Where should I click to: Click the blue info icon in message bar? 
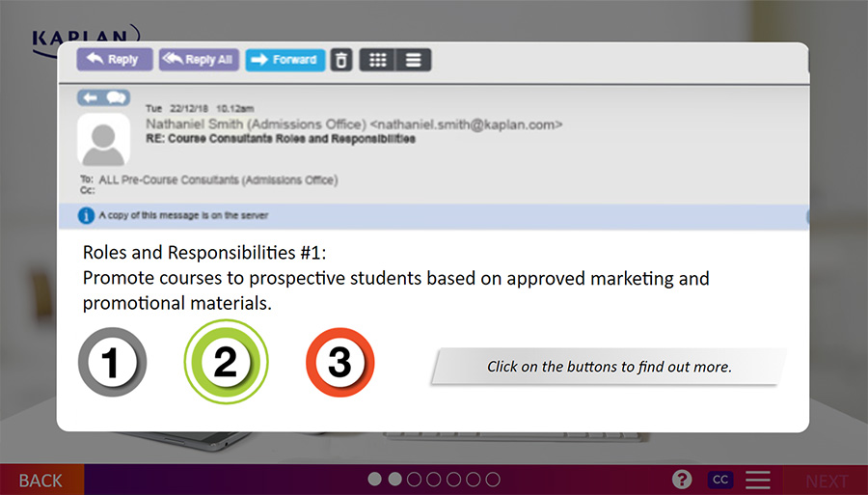click(x=86, y=215)
